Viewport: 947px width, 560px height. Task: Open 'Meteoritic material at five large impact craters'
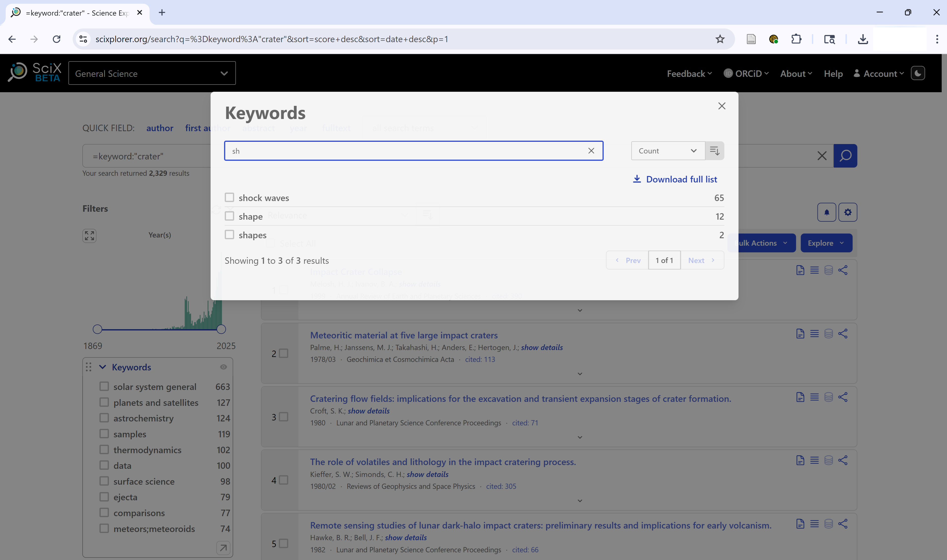404,335
